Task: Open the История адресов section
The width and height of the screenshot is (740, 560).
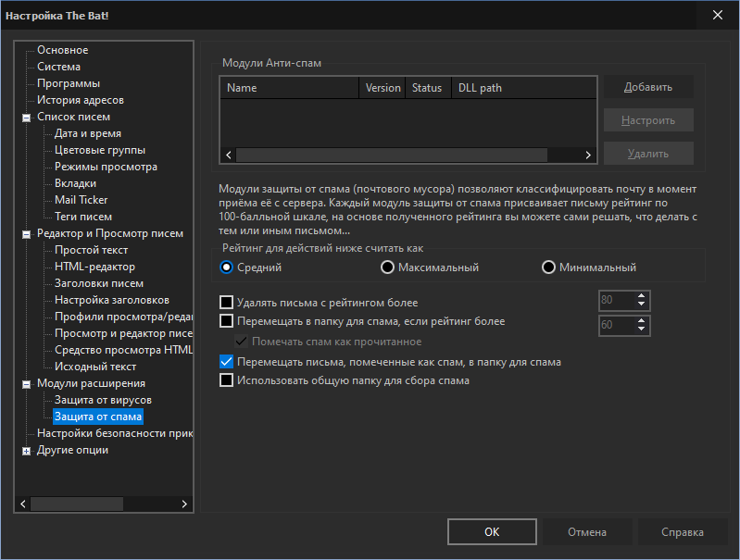Action: point(81,100)
